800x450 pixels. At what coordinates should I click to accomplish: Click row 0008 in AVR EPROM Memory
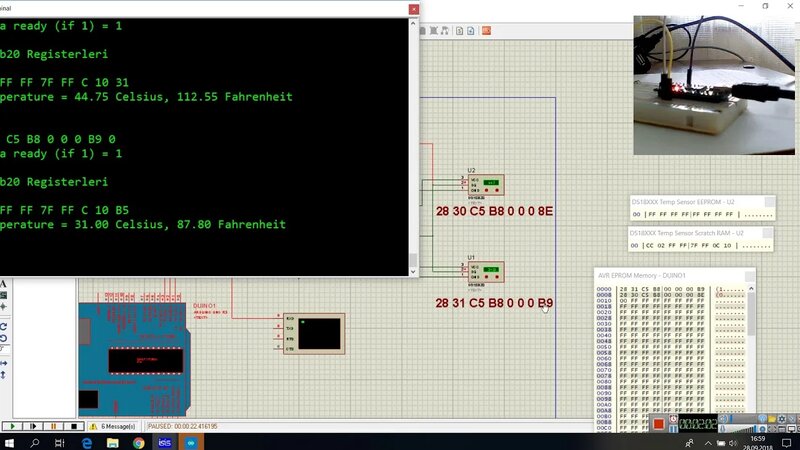670,295
